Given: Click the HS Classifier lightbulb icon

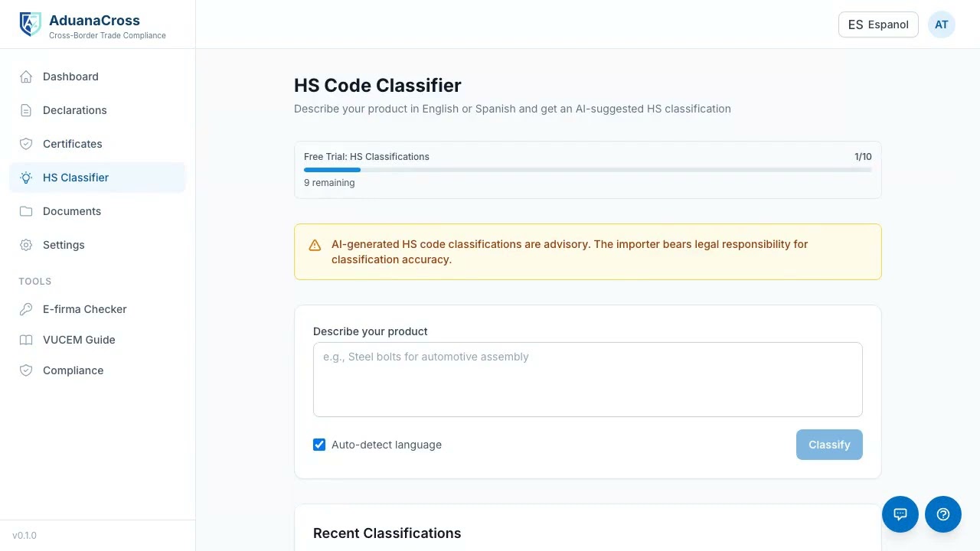Looking at the screenshot, I should pos(26,178).
